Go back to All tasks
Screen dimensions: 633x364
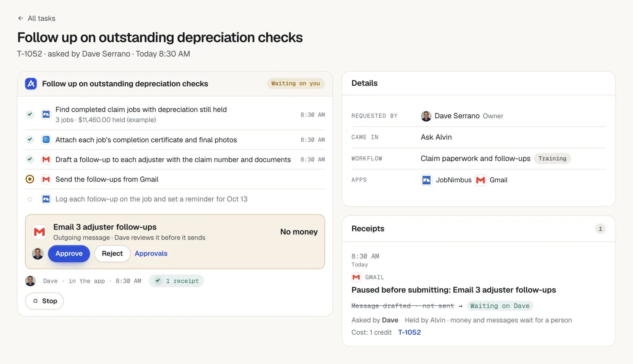37,18
